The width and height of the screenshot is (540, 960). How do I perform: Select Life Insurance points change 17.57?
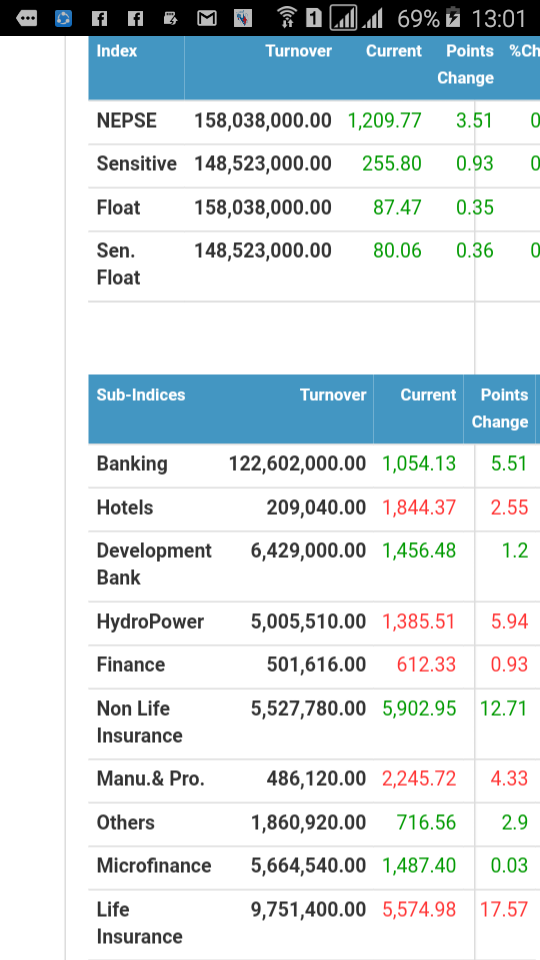point(504,910)
